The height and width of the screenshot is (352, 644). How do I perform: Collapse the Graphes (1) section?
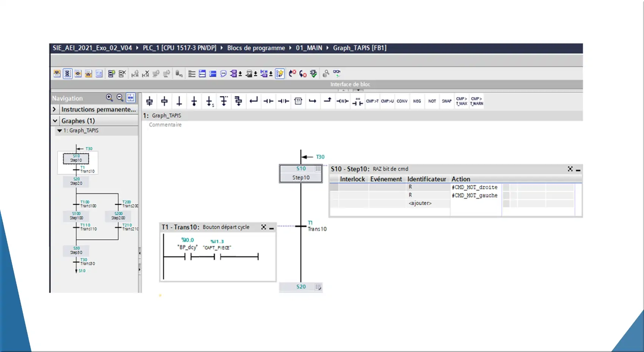tap(55, 121)
